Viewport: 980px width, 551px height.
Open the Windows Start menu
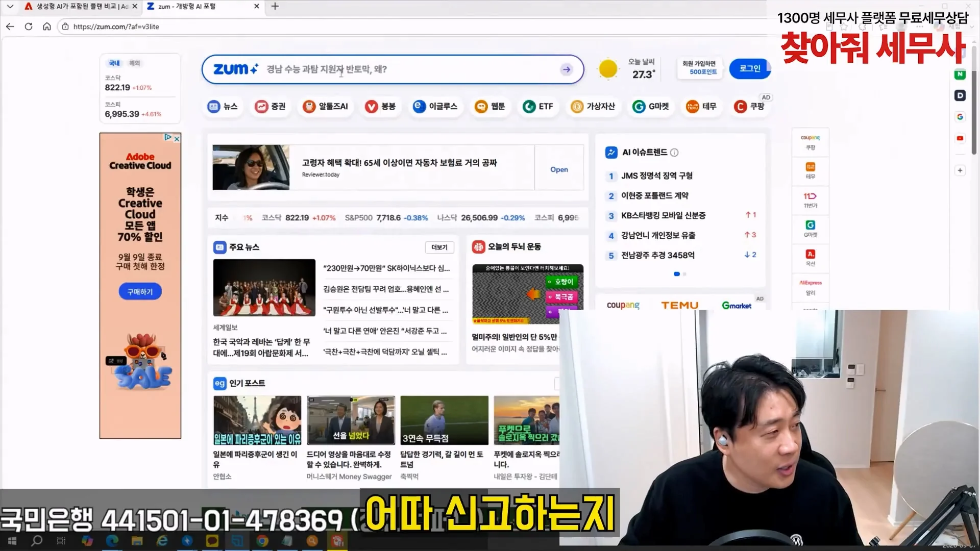[x=12, y=540]
